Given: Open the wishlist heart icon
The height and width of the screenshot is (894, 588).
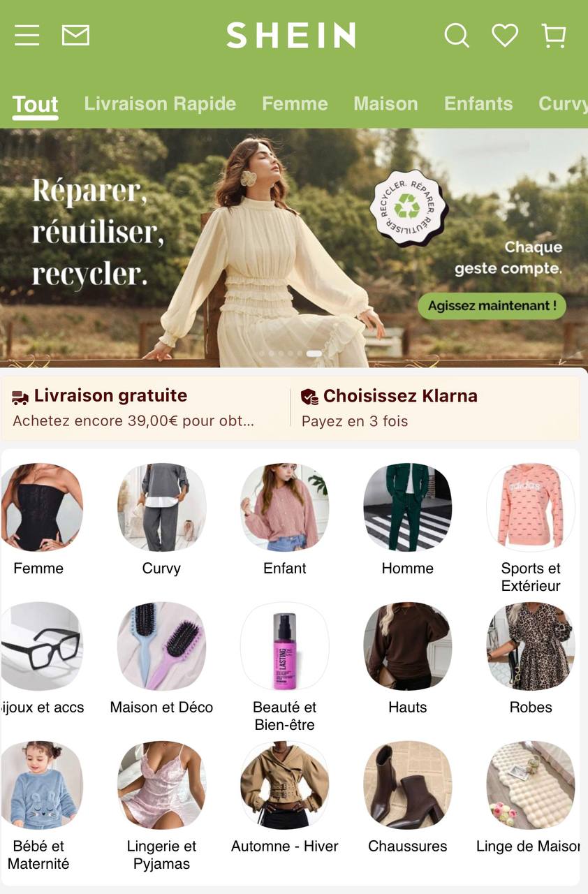Looking at the screenshot, I should 505,35.
